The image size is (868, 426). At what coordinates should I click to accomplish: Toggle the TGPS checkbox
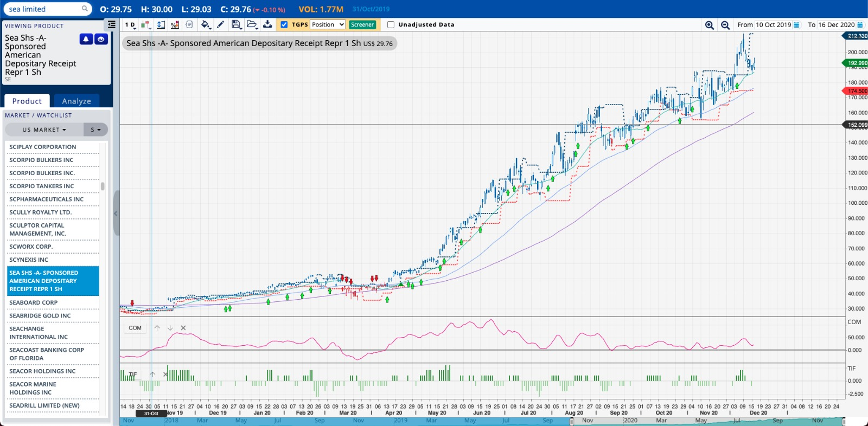pyautogui.click(x=284, y=24)
